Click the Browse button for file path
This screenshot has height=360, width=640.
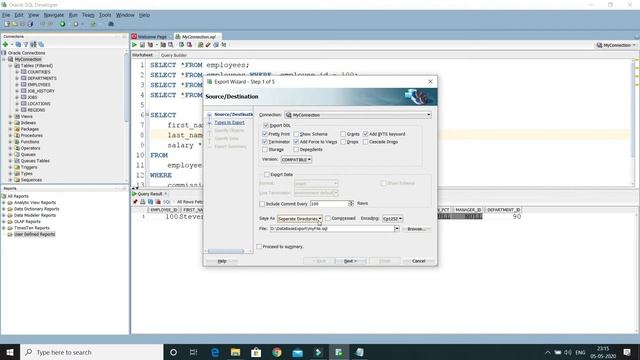click(x=416, y=229)
